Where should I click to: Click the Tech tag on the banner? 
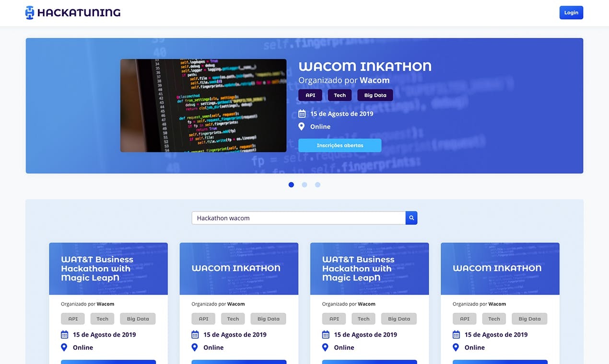point(340,95)
